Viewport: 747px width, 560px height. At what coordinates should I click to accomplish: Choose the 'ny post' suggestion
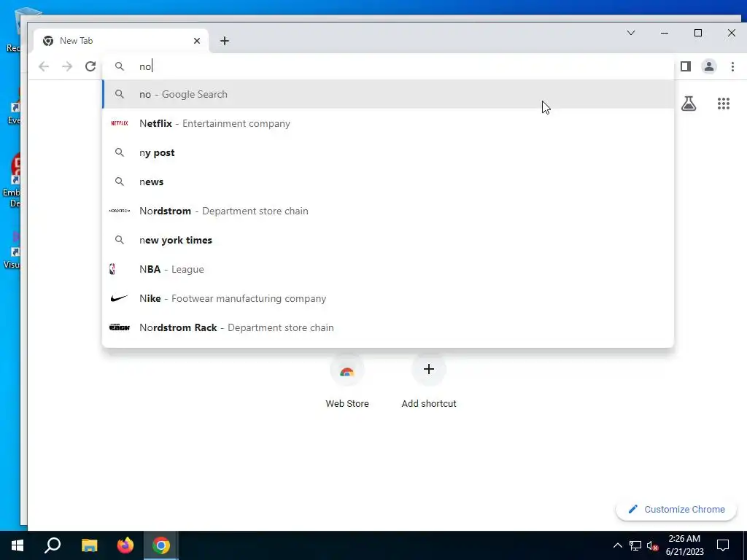pos(388,152)
